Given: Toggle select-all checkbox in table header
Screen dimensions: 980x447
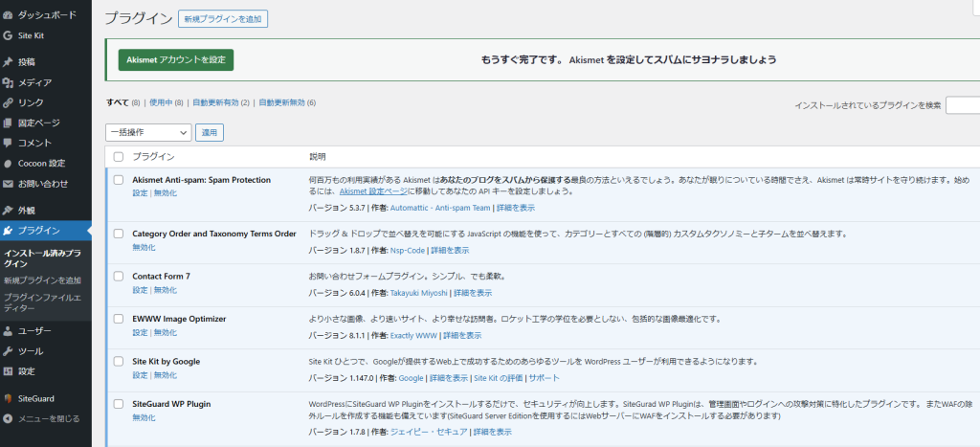Looking at the screenshot, I should (x=119, y=157).
